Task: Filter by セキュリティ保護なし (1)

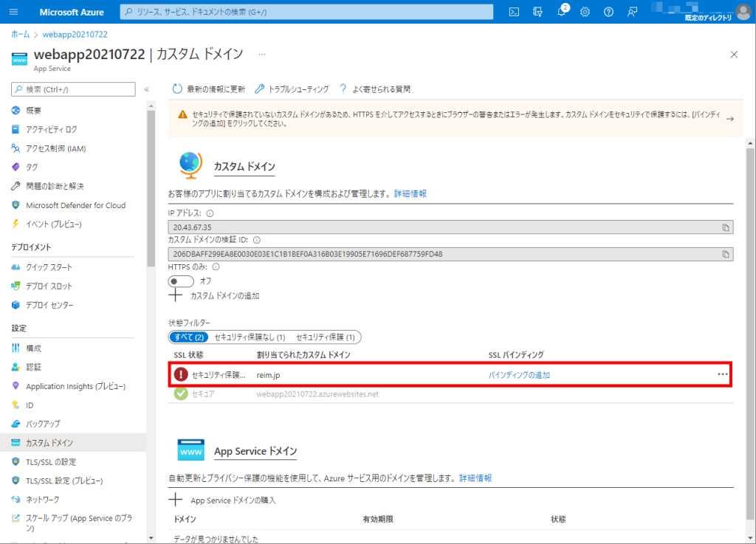Action: [250, 337]
